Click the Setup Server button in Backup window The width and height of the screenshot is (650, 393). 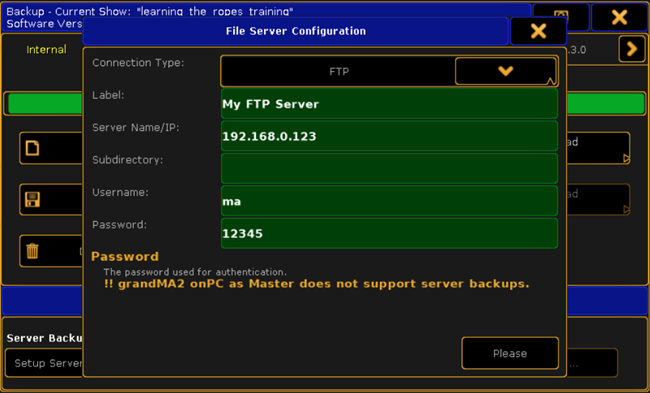44,363
